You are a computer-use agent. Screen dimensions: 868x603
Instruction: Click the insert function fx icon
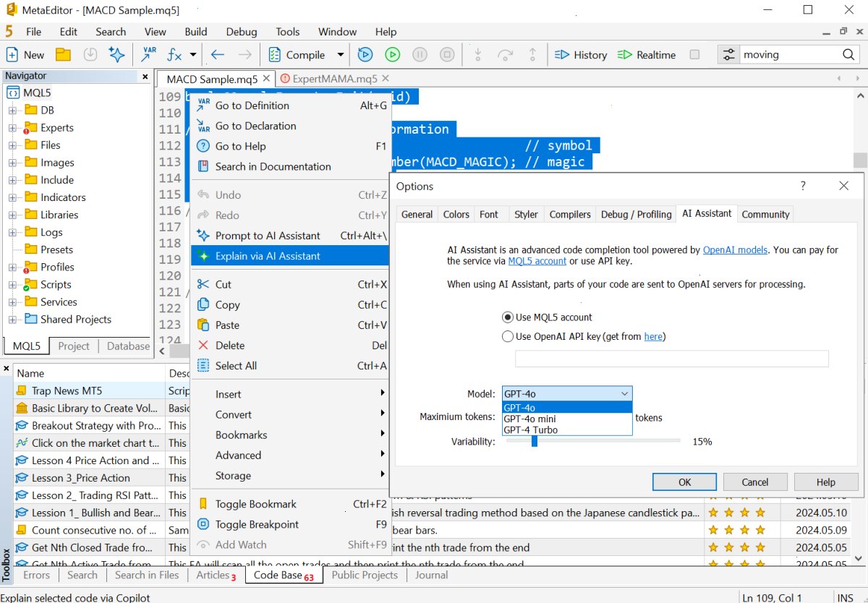pos(174,54)
